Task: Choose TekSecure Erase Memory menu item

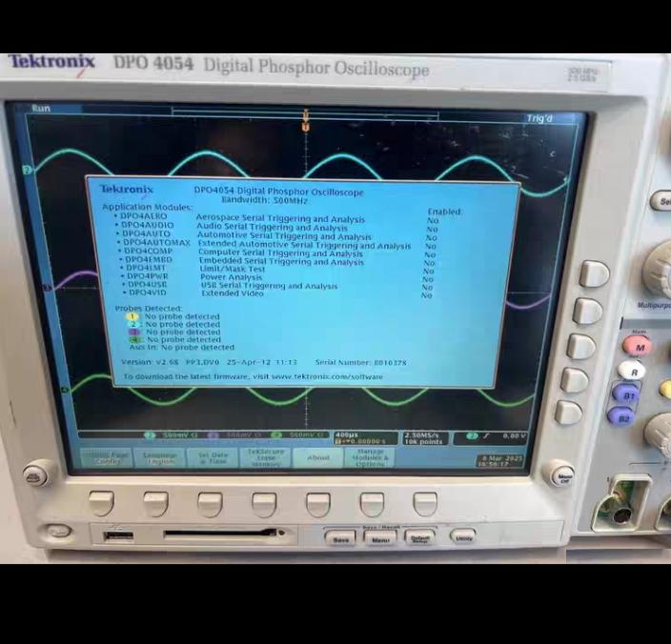Action: (x=266, y=458)
